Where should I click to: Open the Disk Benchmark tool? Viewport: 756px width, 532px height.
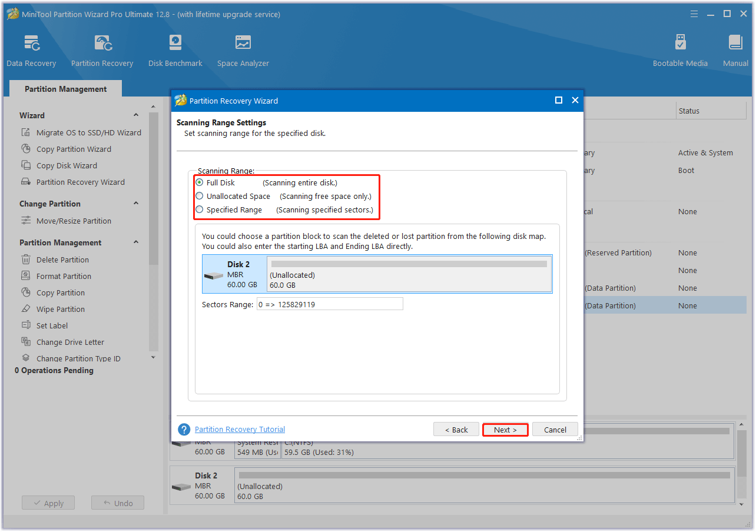click(175, 51)
